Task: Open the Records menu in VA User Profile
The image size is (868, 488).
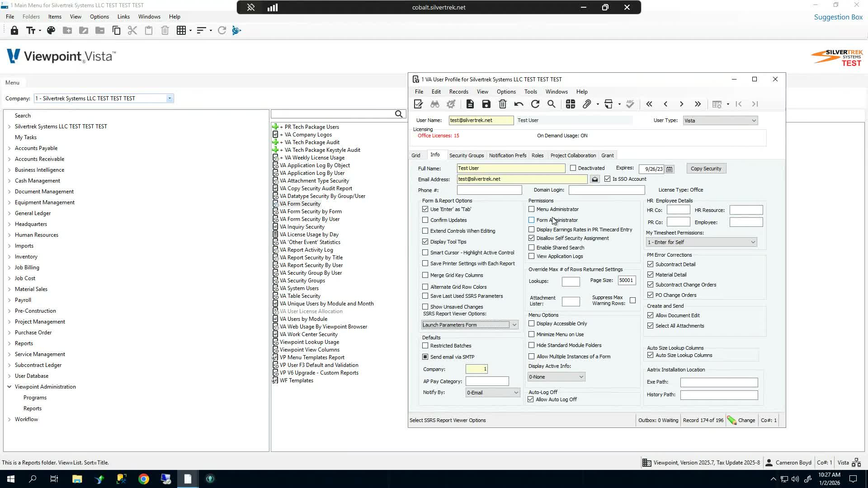Action: (x=458, y=92)
